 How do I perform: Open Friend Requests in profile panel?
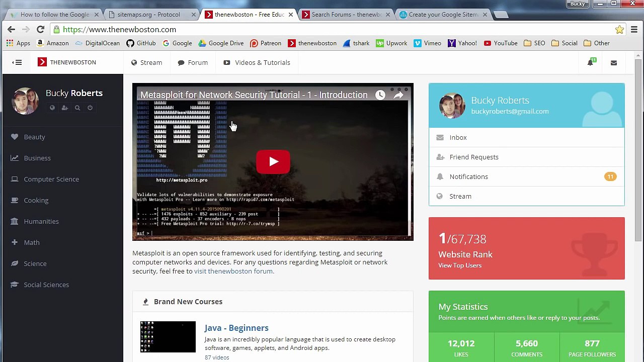[x=527, y=157]
